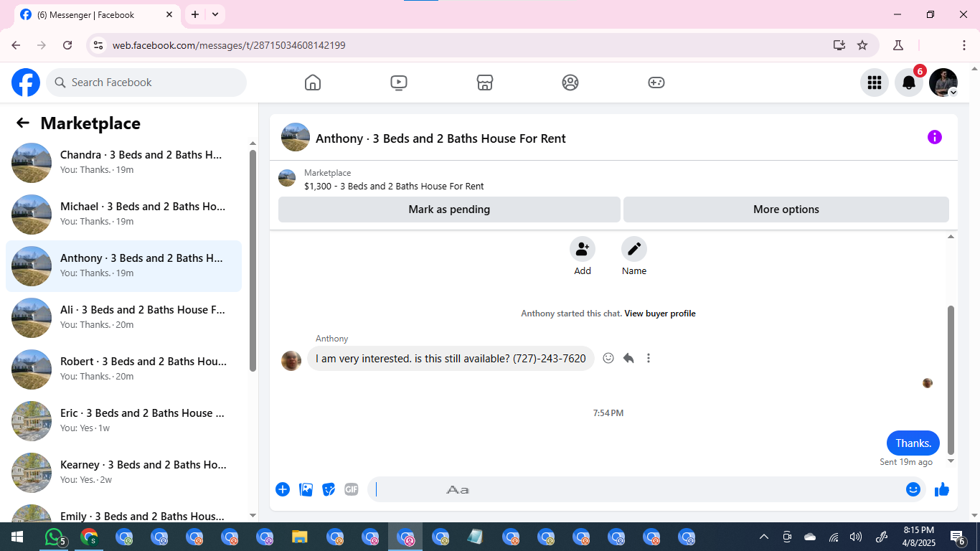Screen dimensions: 980x551
Task: Go back using the Marketplace back arrow
Action: coord(23,123)
